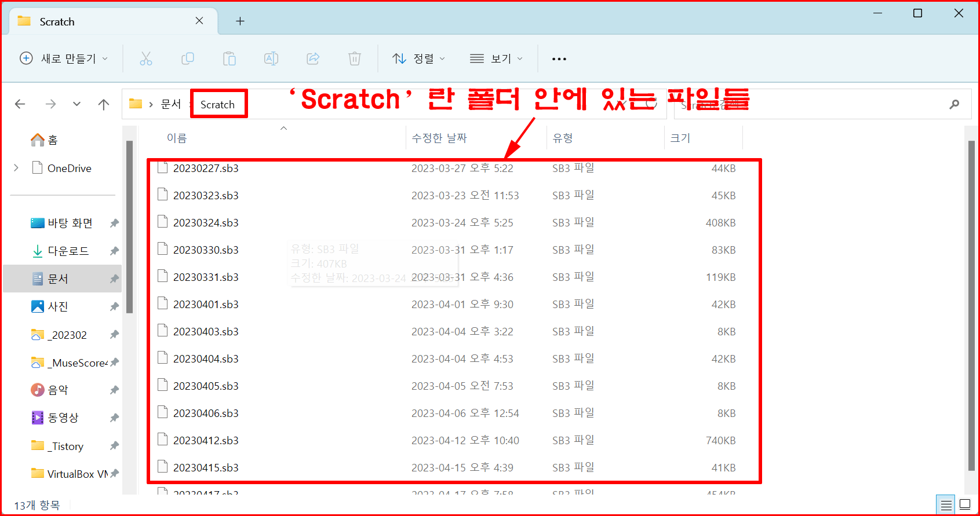Sort by 유형 (Type) column header
The image size is (980, 516).
(x=563, y=138)
